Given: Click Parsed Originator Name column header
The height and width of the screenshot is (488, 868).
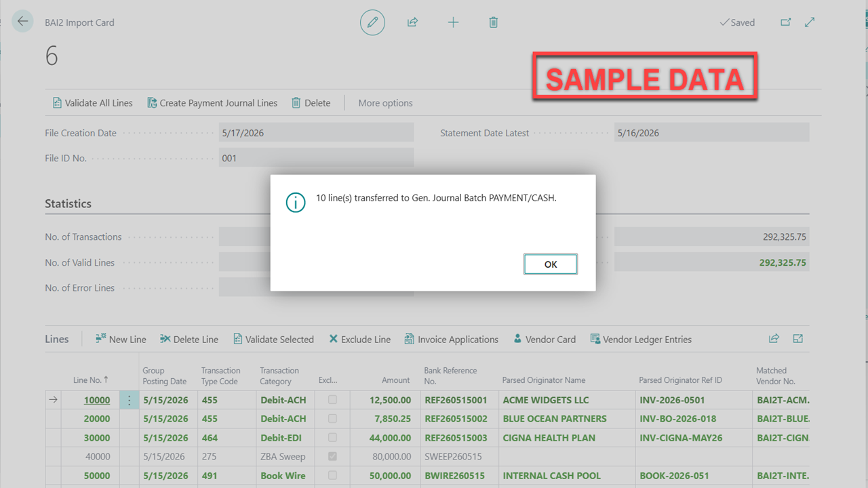Looking at the screenshot, I should [544, 380].
